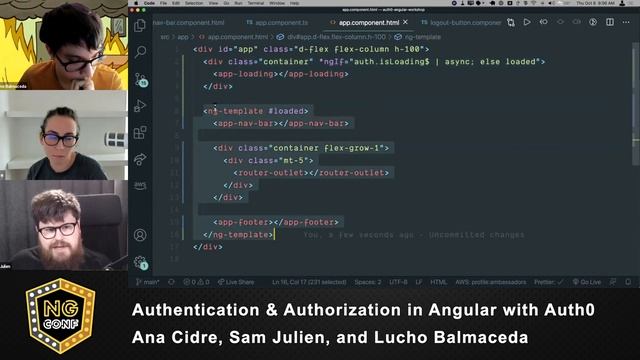Open the Run and Debug view
The width and height of the screenshot is (640, 360).
click(x=140, y=106)
